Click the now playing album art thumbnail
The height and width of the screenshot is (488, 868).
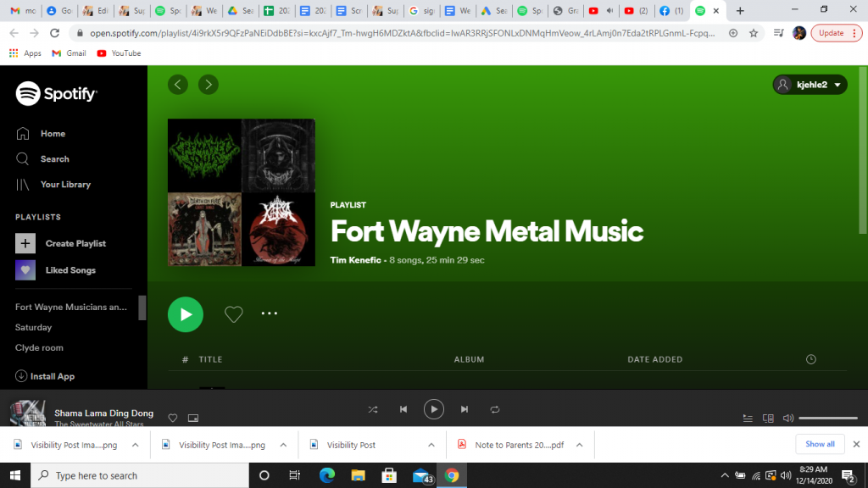click(28, 413)
